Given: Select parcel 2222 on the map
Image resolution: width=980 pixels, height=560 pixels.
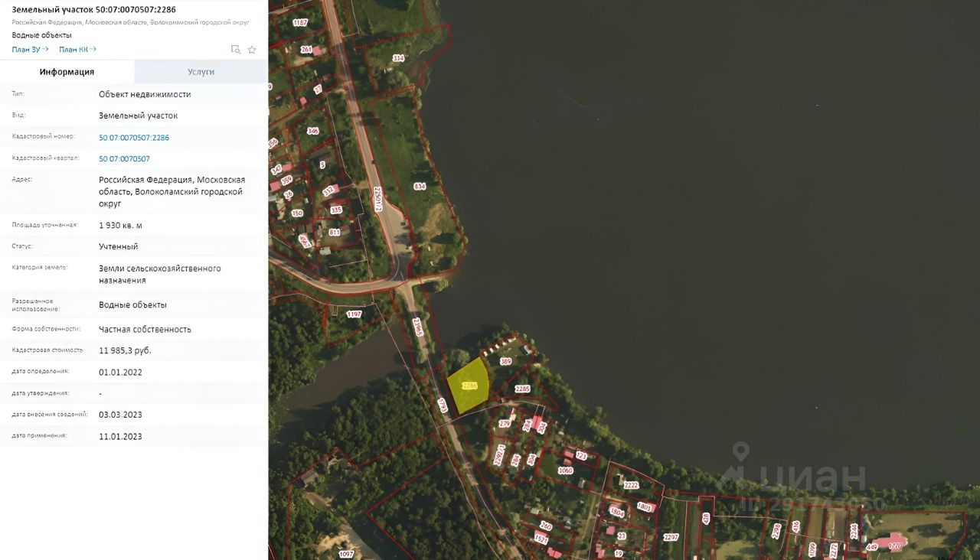Looking at the screenshot, I should (x=631, y=485).
